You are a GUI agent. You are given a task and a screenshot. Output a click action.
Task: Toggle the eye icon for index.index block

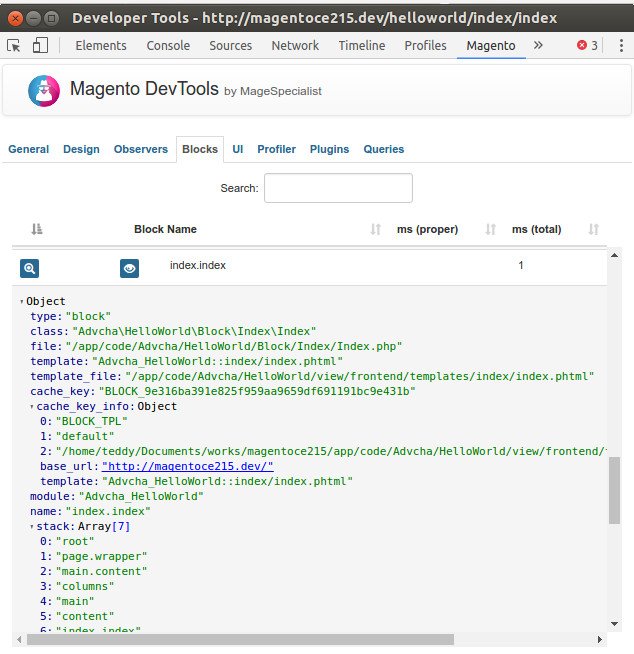tap(129, 268)
